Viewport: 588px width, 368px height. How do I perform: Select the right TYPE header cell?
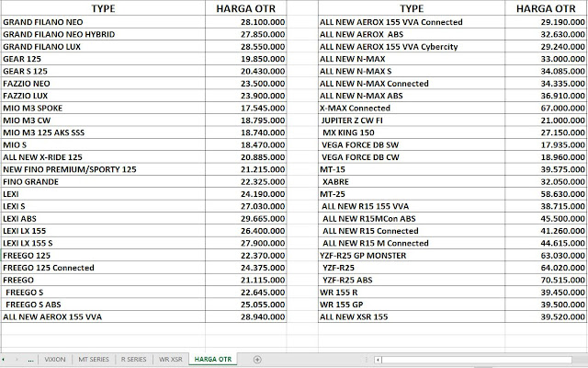coord(412,8)
